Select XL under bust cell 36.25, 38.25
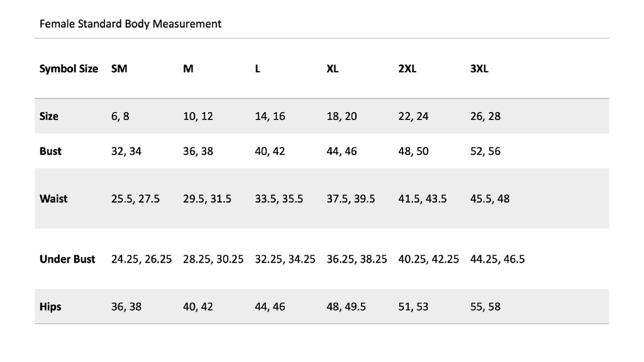This screenshot has height=362, width=644. pos(357,259)
